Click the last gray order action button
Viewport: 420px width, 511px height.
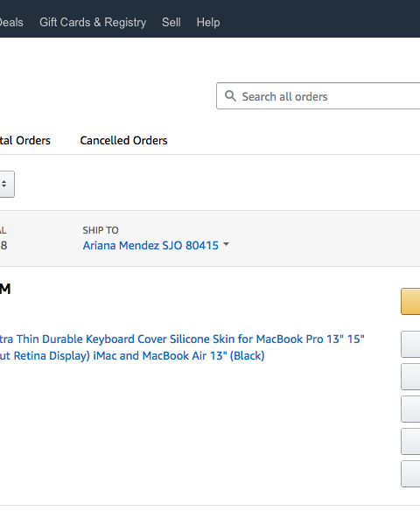coord(410,474)
